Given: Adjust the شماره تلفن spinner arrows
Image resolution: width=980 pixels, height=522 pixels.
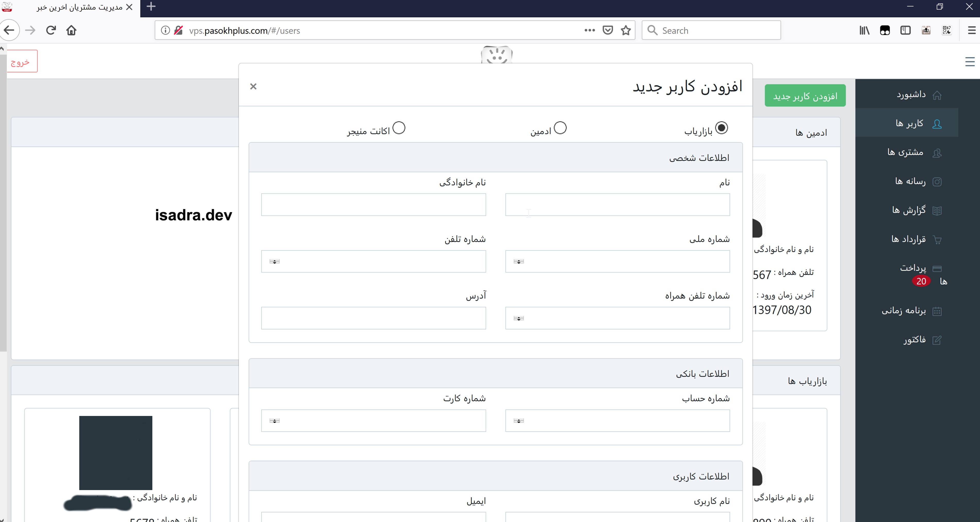Looking at the screenshot, I should pos(274,261).
